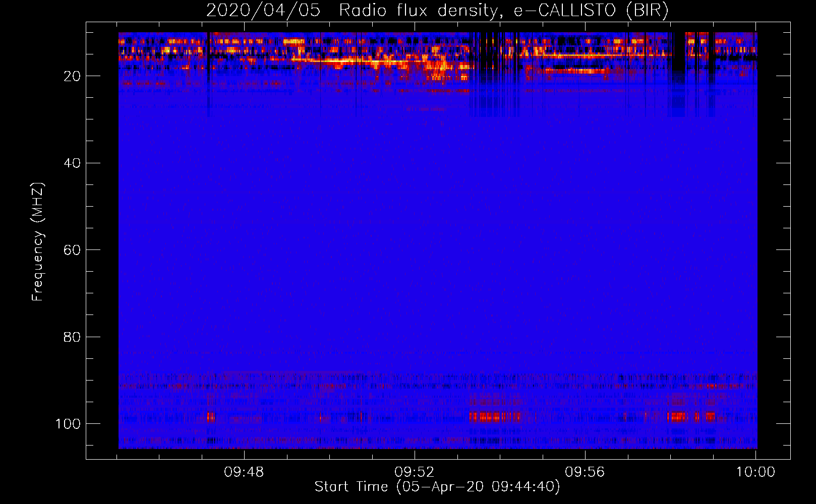Click the 80 MHz frequency tick label

point(72,337)
